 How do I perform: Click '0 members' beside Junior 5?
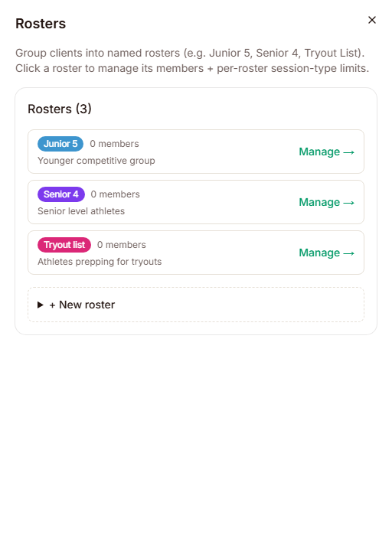coord(114,144)
